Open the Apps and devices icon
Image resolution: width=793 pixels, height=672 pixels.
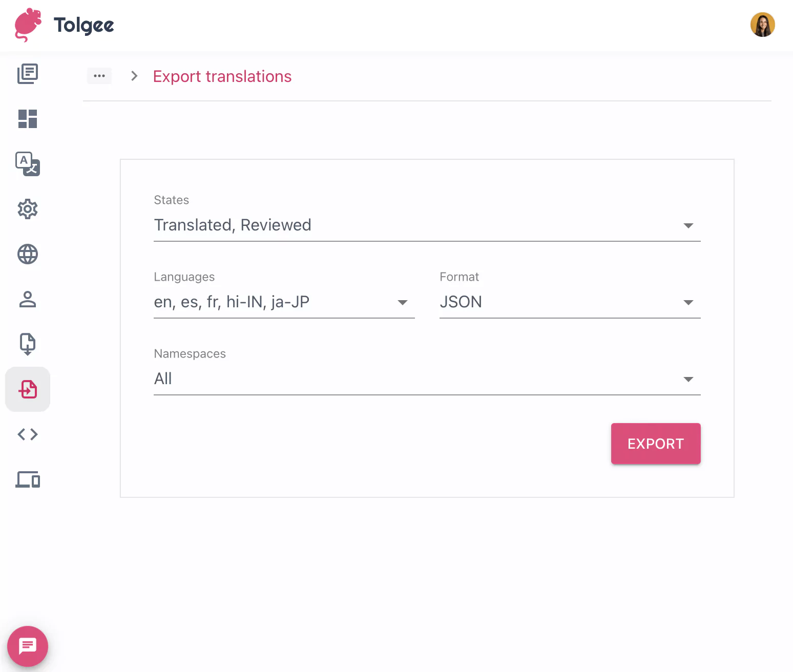pos(28,480)
